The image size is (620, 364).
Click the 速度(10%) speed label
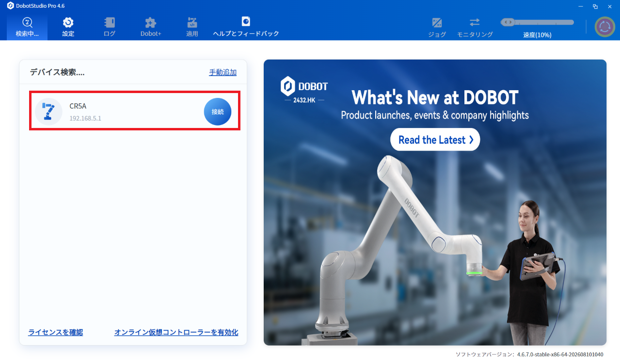(537, 35)
